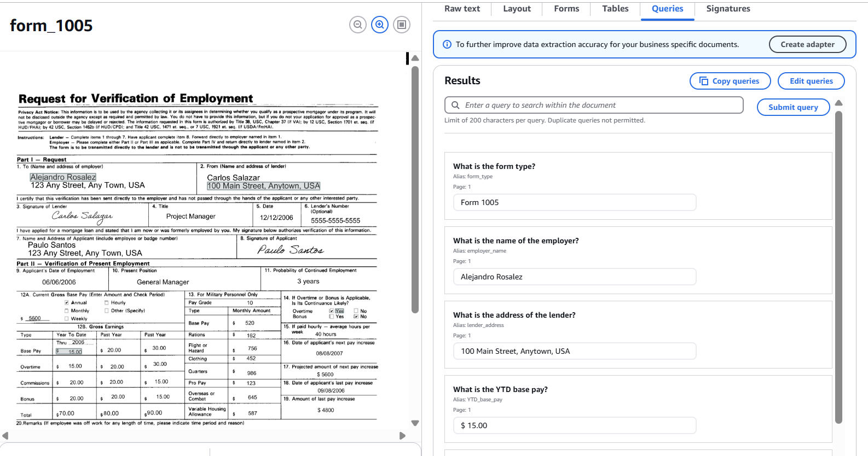Screen dimensions: 868x456
Task: Open the Raw text tab
Action: [x=462, y=9]
